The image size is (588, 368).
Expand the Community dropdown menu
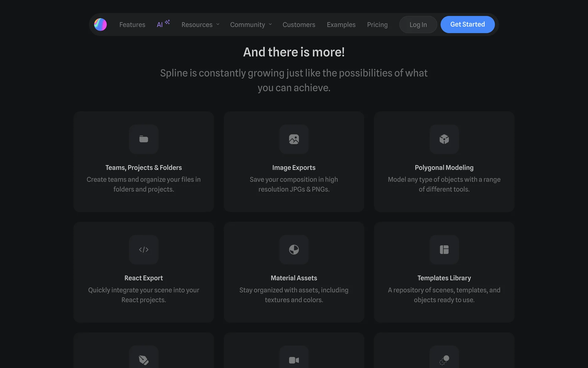click(x=251, y=25)
